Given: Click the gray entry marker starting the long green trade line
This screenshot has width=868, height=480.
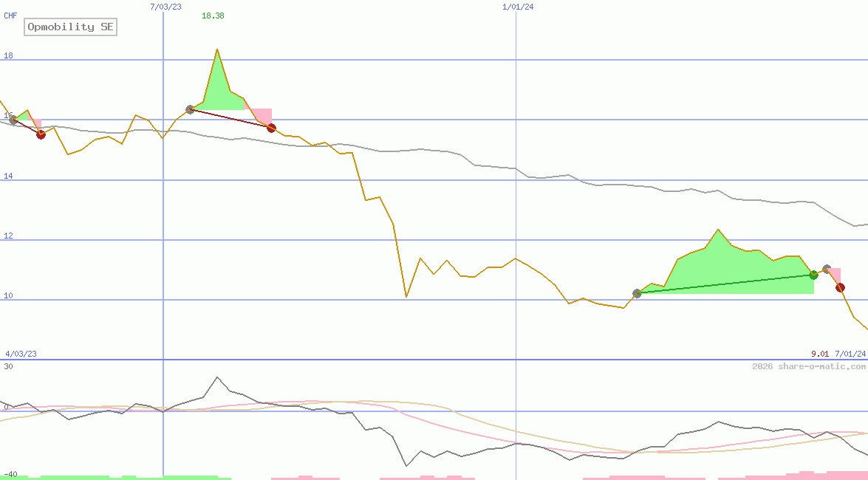Looking at the screenshot, I should [637, 293].
